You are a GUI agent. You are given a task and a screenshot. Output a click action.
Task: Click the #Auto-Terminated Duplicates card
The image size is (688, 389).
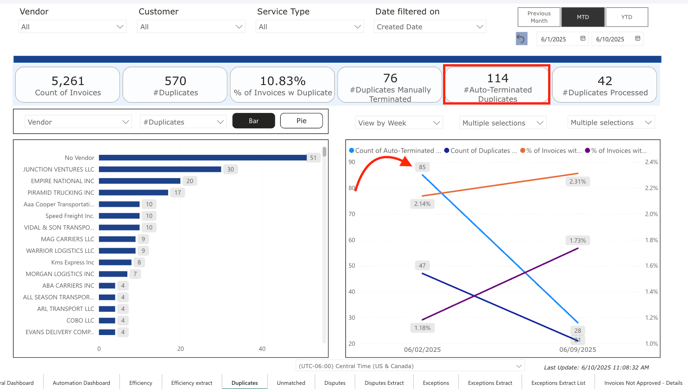tap(497, 84)
